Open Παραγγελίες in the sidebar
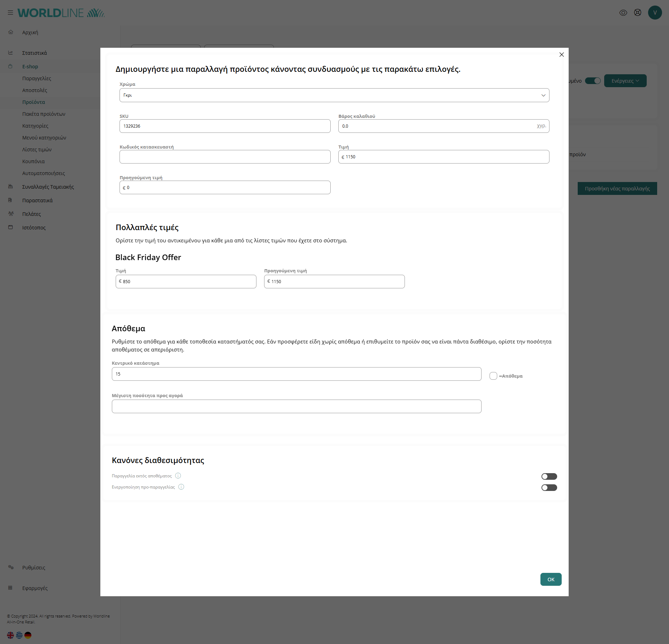The image size is (669, 644). tap(37, 78)
